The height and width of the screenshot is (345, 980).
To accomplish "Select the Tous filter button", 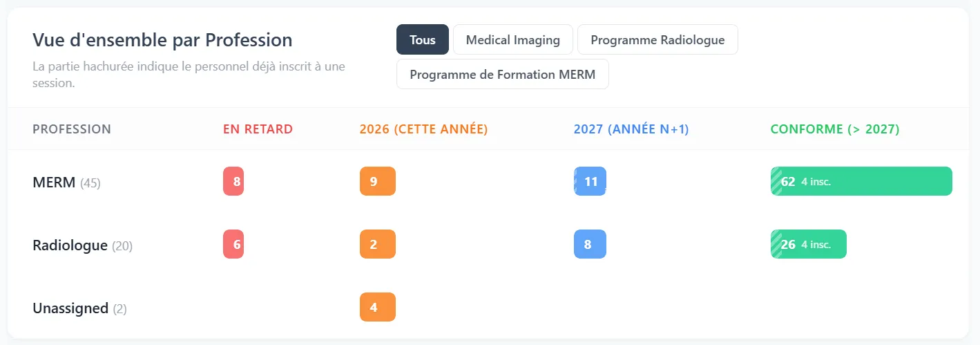I will [423, 39].
